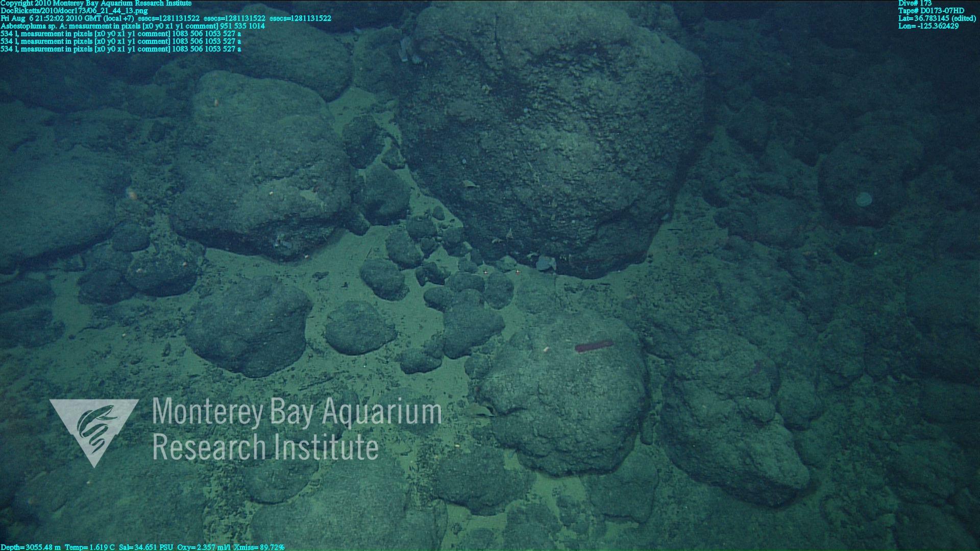Click the copyright 2010 line at top
The height and width of the screenshot is (551, 980).
coord(96,3)
